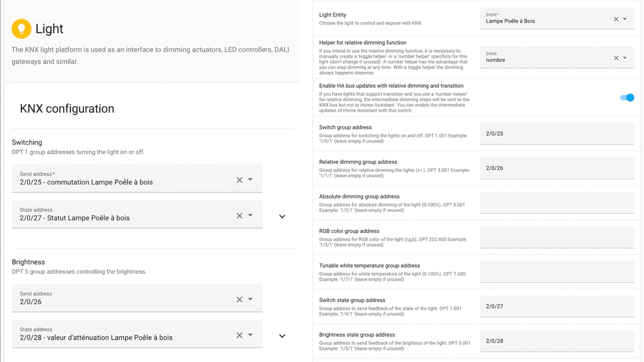Open the Switching send address dropdown
Image resolution: width=644 pixels, height=362 pixels.
[x=250, y=179]
